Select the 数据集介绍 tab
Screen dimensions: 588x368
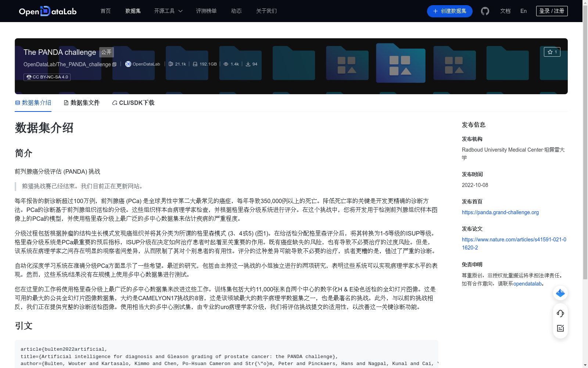pos(33,103)
